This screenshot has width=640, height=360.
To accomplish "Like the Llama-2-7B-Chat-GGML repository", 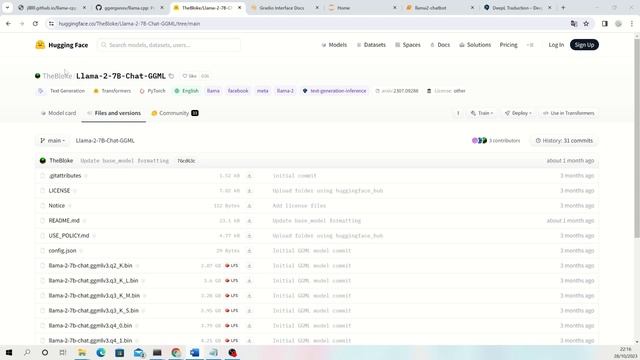I will (189, 76).
